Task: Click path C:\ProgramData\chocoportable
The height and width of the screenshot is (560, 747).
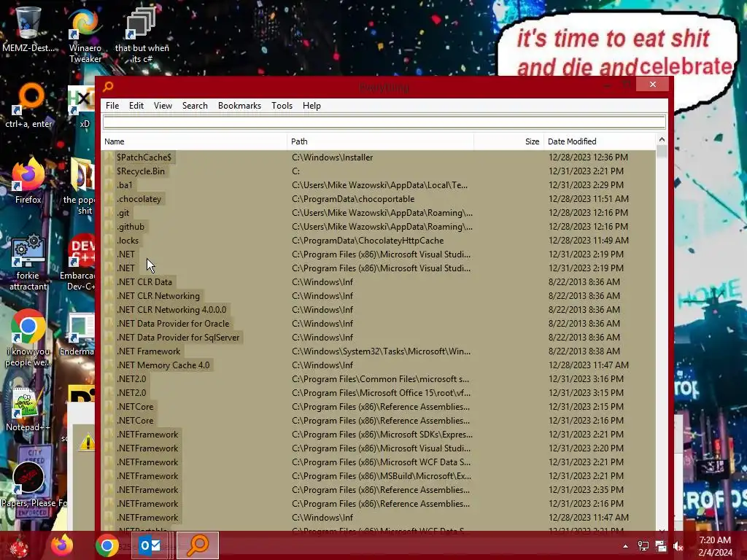Action: click(x=353, y=198)
